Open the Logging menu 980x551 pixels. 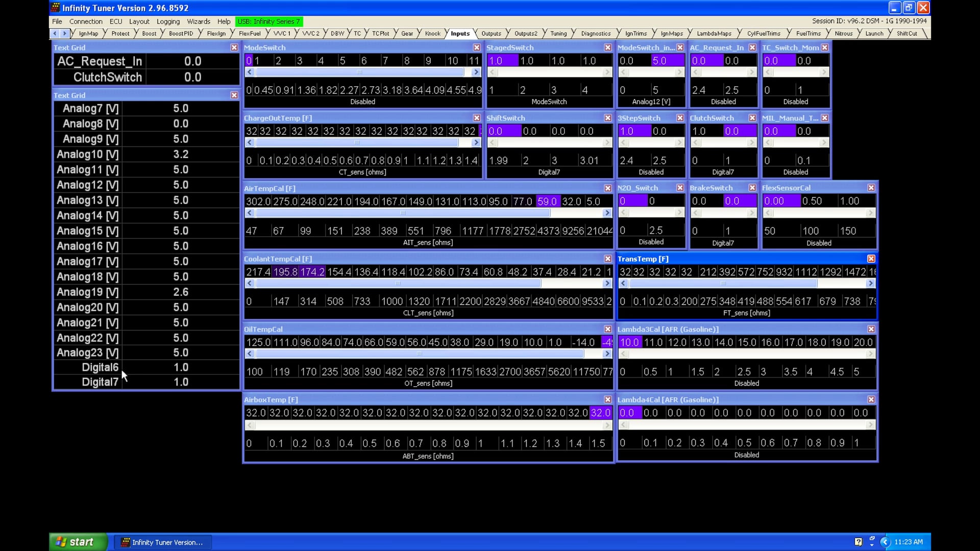click(168, 21)
